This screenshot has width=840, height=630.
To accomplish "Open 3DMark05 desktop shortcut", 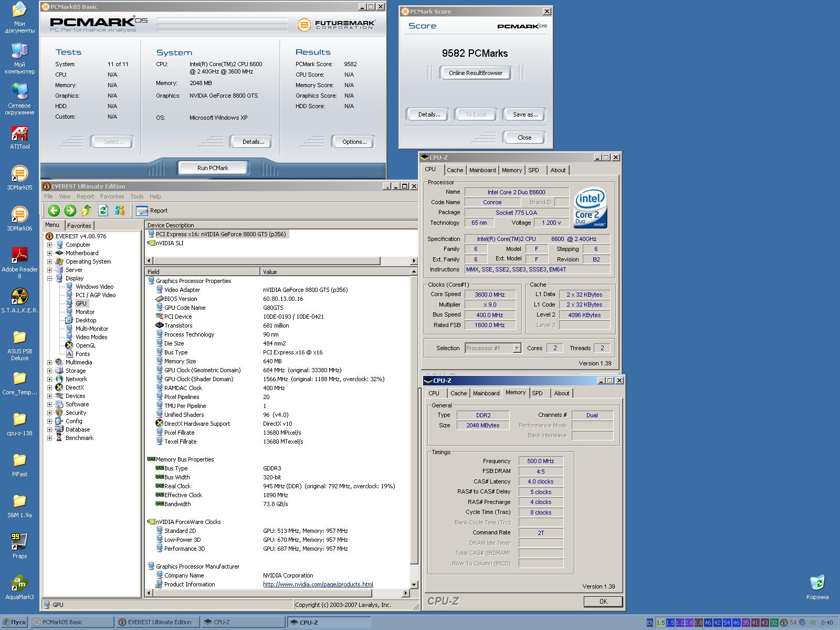I will click(x=19, y=178).
